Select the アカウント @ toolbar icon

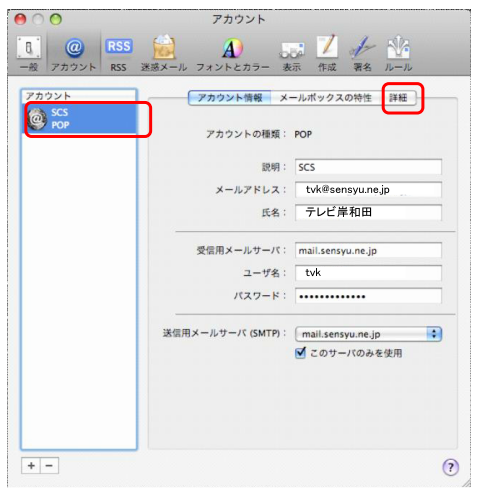pyautogui.click(x=74, y=53)
